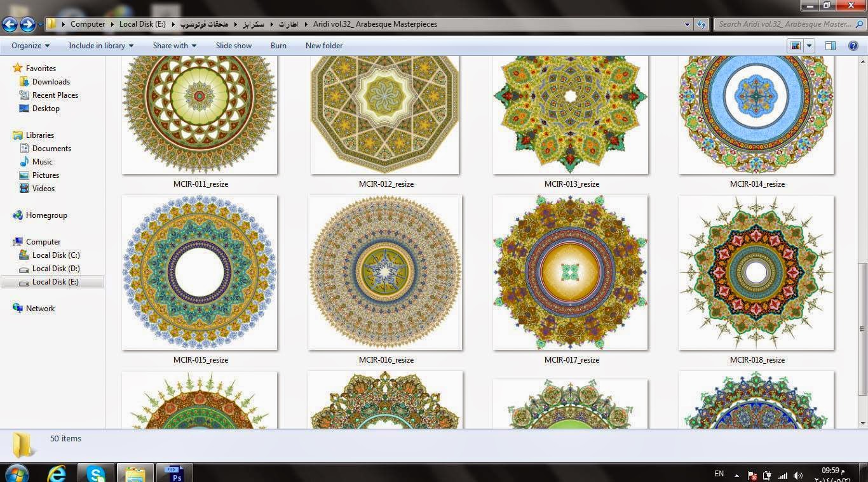Show hidden tray icons arrow
This screenshot has width=868, height=482.
coord(737,475)
